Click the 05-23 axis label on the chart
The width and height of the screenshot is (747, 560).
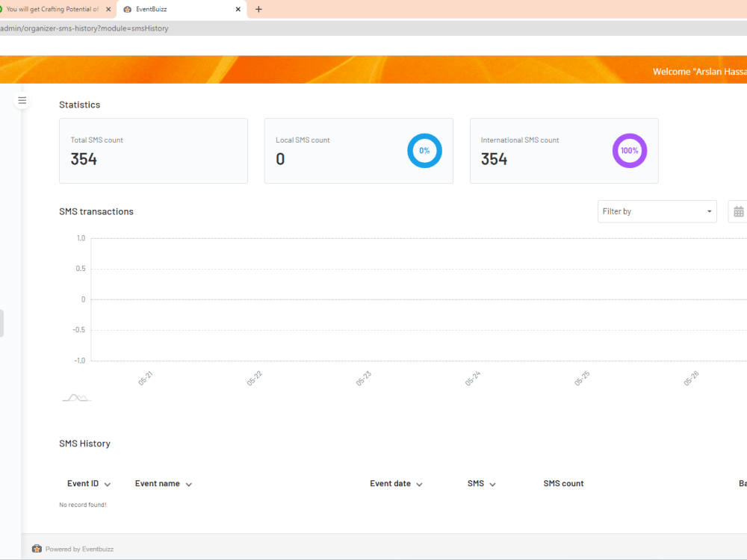pyautogui.click(x=364, y=378)
